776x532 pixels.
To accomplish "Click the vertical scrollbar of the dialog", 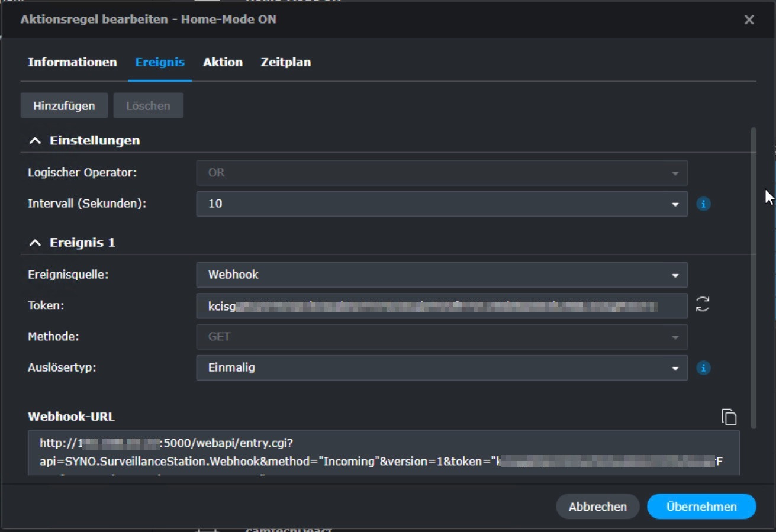I will (754, 277).
